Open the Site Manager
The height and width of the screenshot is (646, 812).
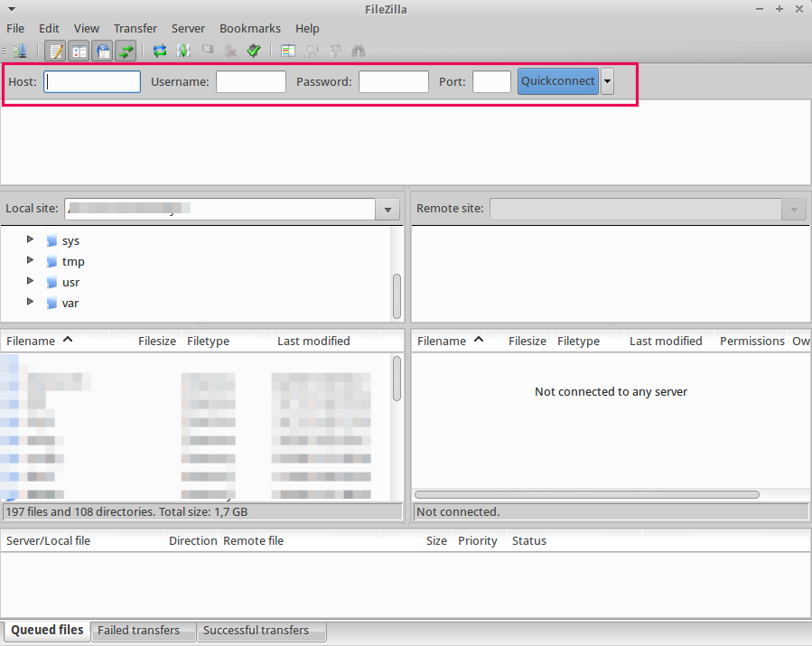click(x=20, y=51)
